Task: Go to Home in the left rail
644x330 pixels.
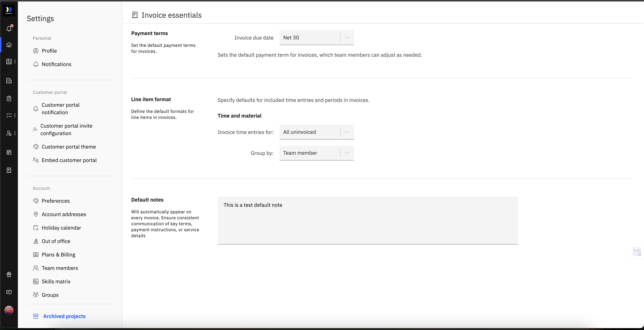Action: tap(9, 45)
